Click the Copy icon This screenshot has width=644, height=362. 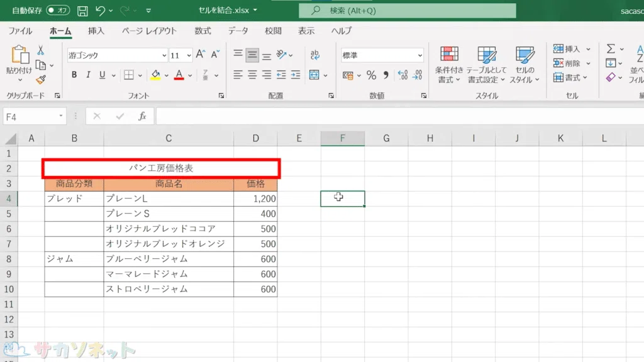40,65
